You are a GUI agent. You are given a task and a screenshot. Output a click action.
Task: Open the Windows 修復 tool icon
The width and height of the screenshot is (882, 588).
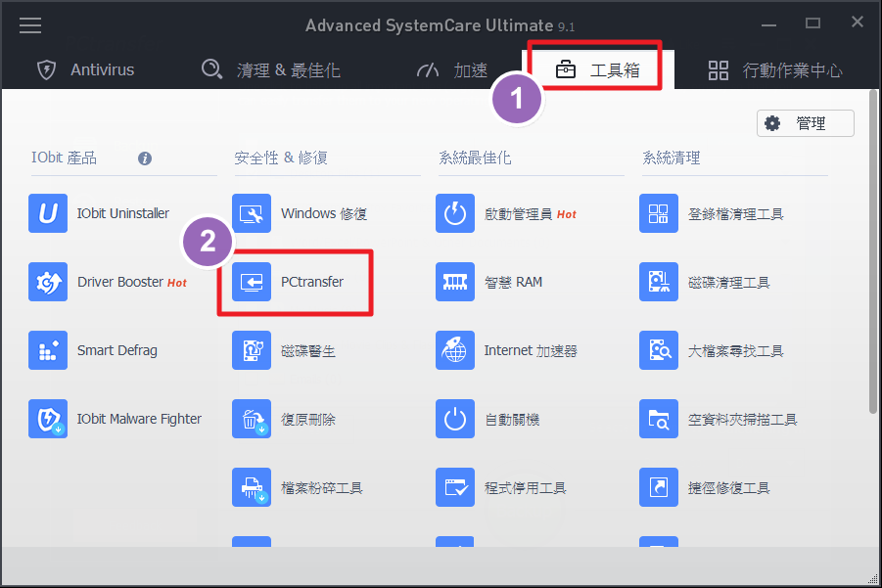[252, 213]
